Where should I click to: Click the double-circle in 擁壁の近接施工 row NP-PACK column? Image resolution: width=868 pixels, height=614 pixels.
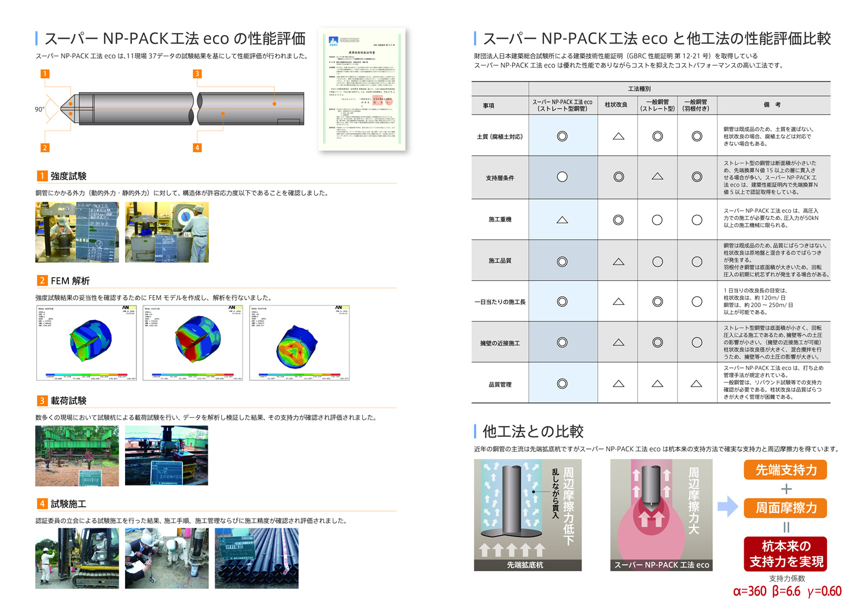click(x=562, y=342)
